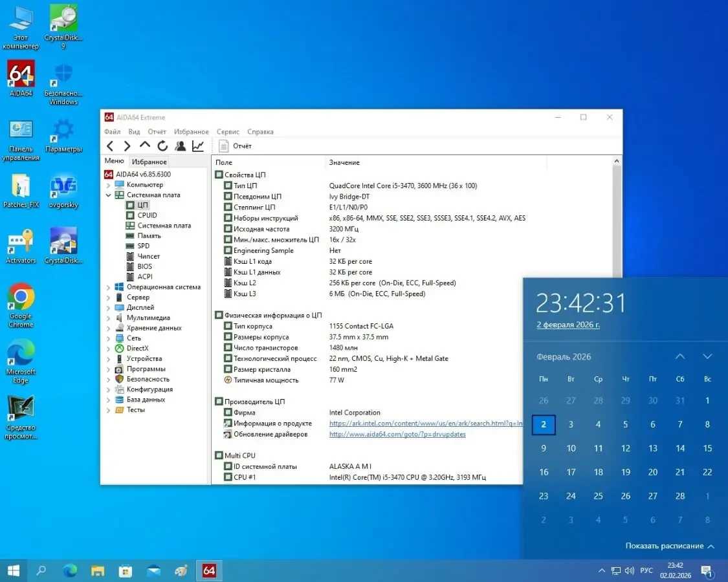
Task: Expand the Хранение данных tree node
Action: tap(108, 328)
